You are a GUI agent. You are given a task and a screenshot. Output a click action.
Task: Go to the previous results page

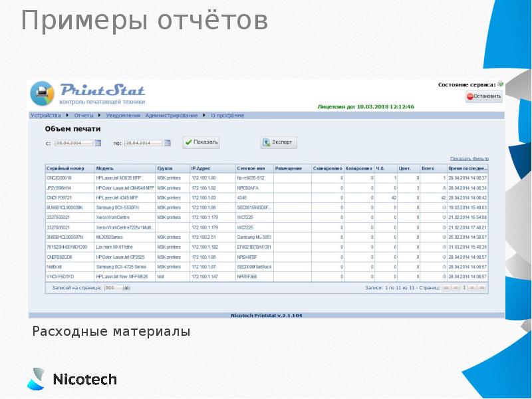click(x=457, y=288)
